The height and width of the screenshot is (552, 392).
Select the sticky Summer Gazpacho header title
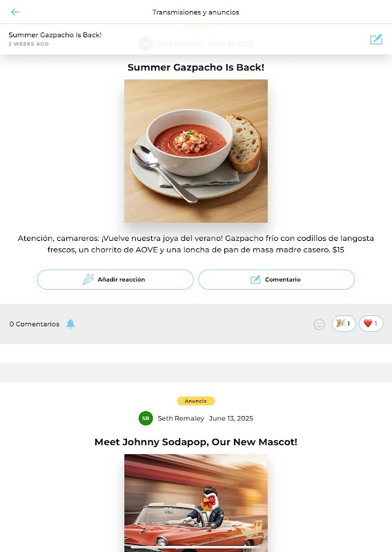[55, 35]
